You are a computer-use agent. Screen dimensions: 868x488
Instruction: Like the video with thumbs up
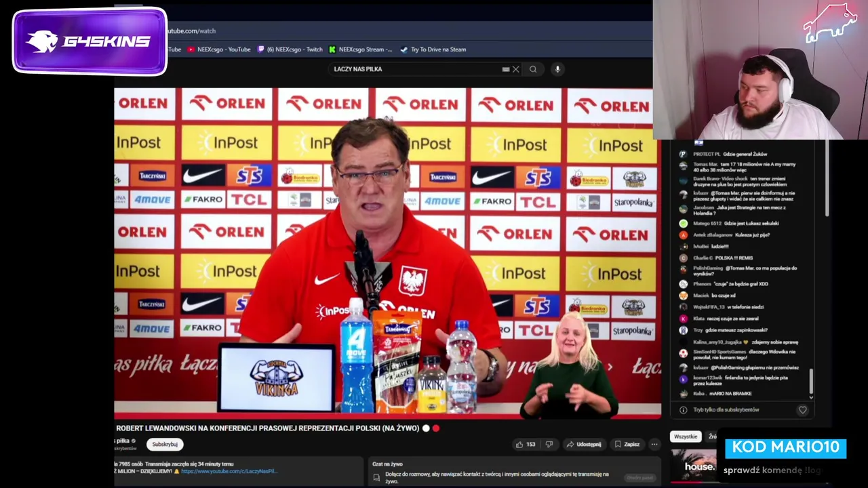(525, 445)
